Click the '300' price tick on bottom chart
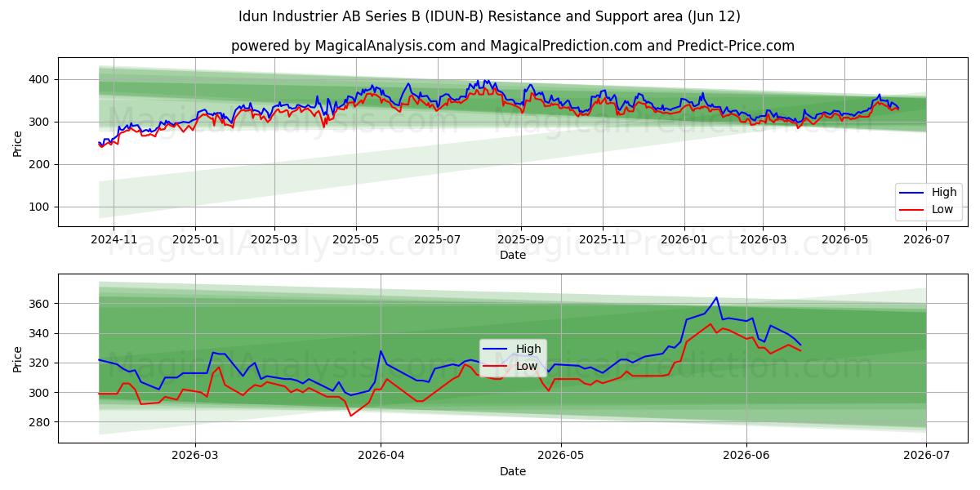Screen dimensions: 980x490 [x=41, y=393]
